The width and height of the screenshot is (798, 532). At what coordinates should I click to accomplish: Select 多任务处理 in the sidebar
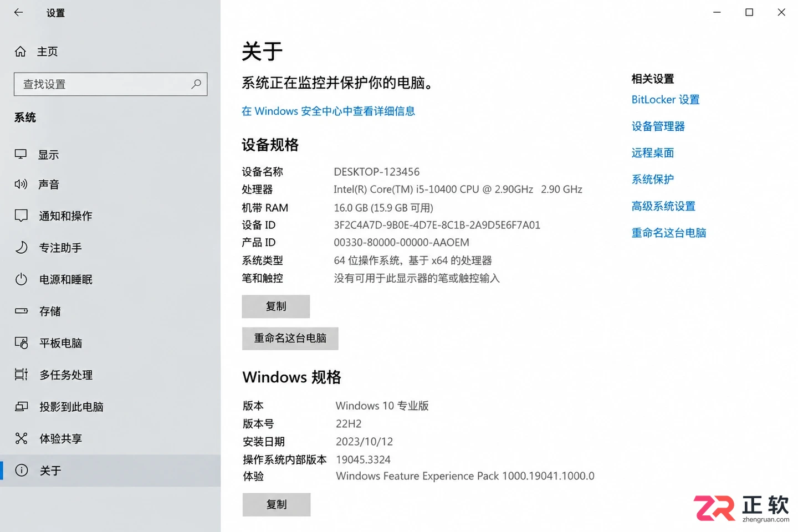click(110, 375)
